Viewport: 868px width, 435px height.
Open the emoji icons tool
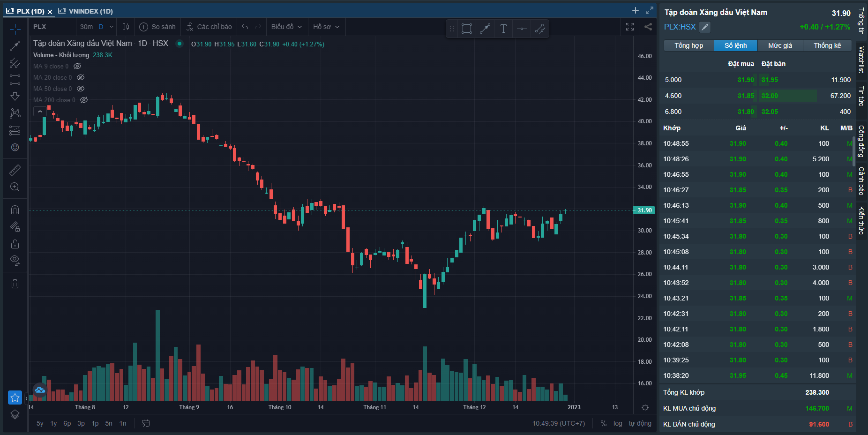tap(15, 147)
